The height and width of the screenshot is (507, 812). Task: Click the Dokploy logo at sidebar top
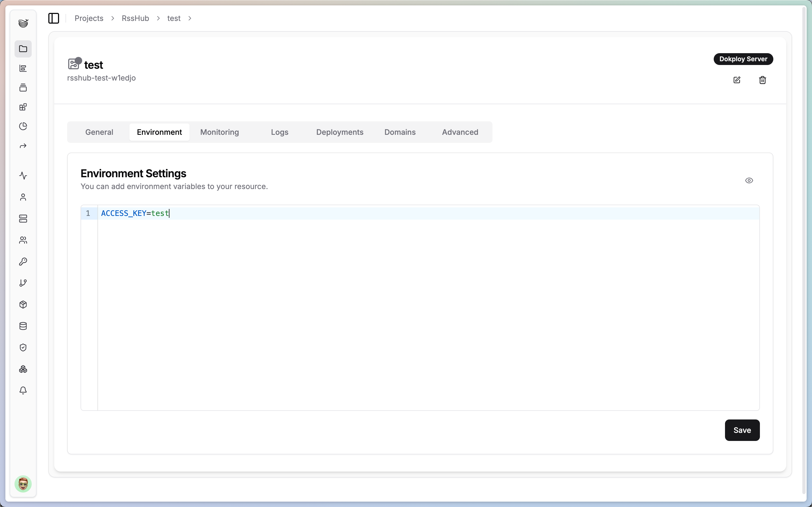click(x=23, y=23)
